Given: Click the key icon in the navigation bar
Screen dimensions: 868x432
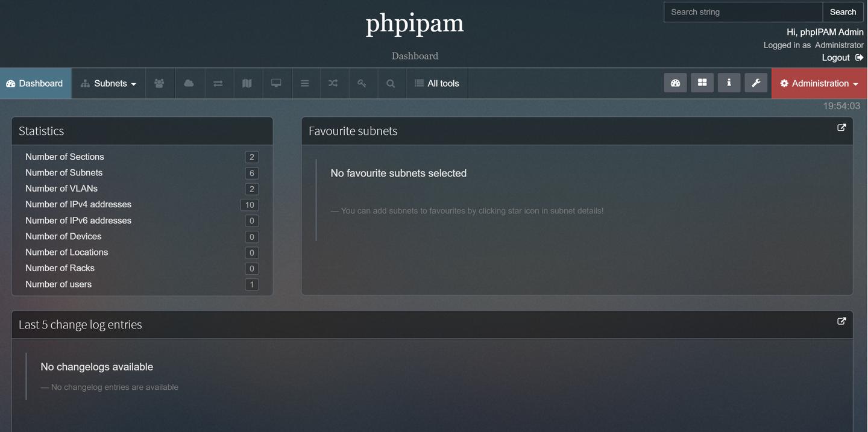Looking at the screenshot, I should click(x=362, y=83).
